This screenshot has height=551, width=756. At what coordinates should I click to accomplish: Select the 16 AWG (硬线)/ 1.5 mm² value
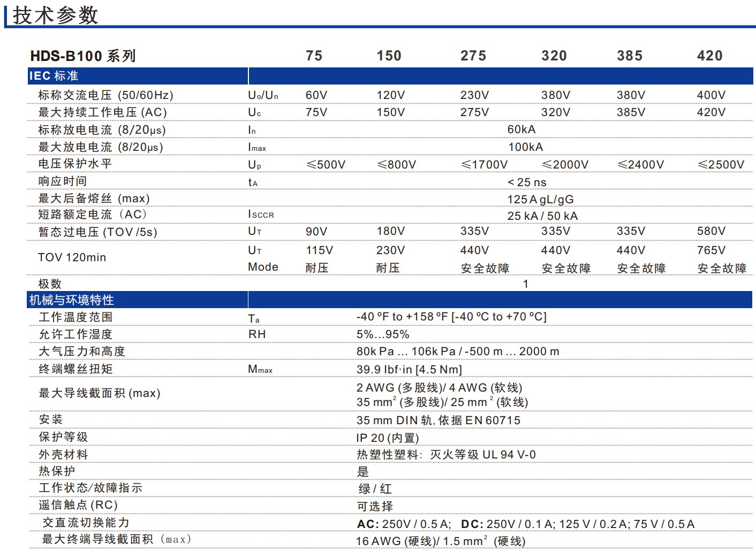tap(441, 541)
